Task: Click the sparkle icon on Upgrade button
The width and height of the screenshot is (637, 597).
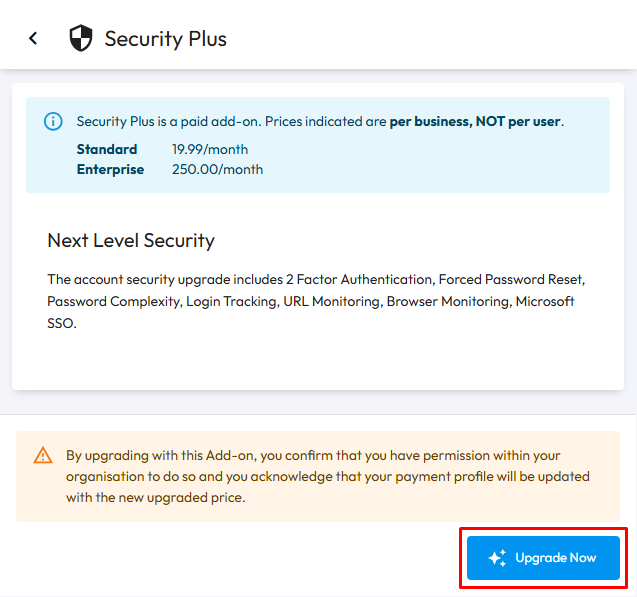Action: (497, 558)
